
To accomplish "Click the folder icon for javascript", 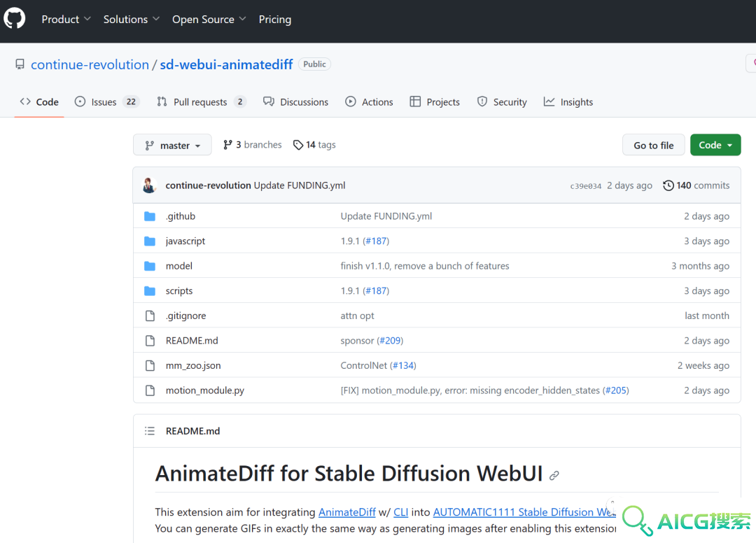I will (x=150, y=241).
